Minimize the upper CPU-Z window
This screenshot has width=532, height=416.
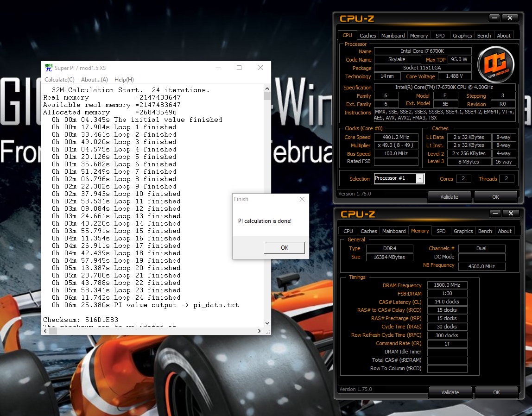point(494,18)
